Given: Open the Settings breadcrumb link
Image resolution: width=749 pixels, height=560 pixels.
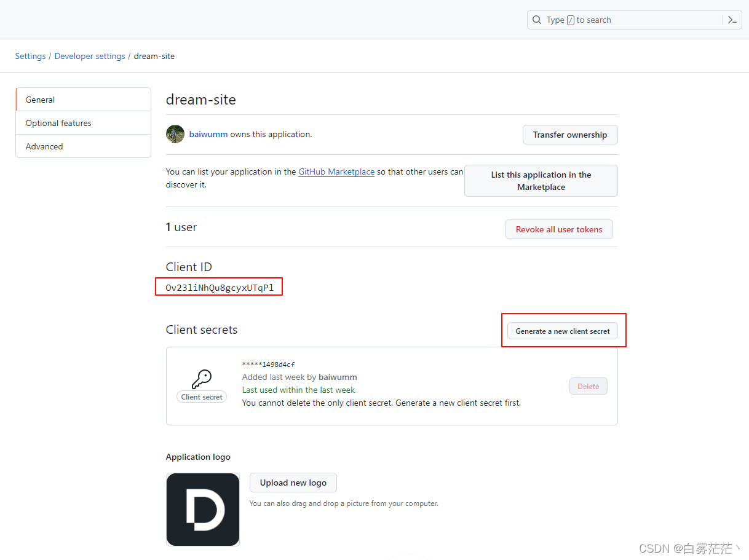Looking at the screenshot, I should coord(30,56).
